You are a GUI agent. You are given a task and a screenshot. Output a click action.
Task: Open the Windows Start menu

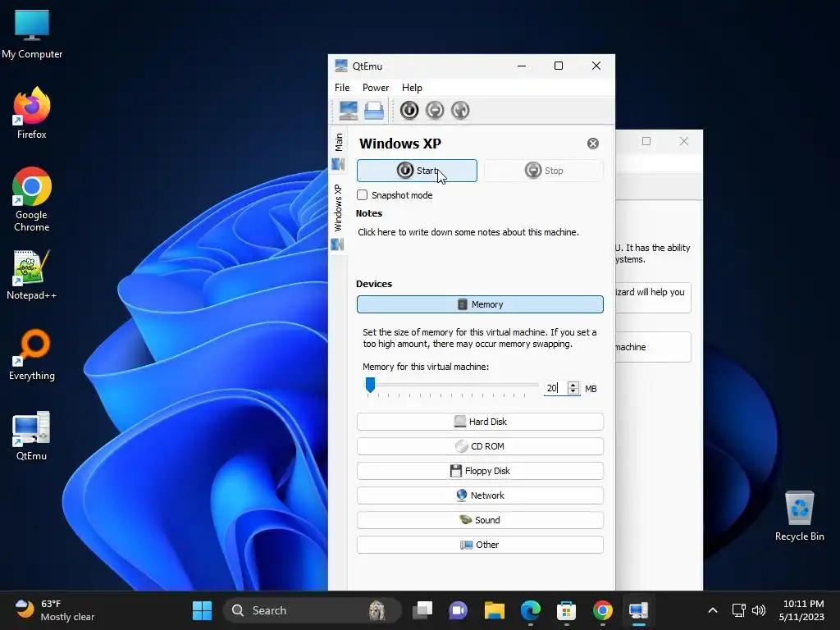coord(202,610)
